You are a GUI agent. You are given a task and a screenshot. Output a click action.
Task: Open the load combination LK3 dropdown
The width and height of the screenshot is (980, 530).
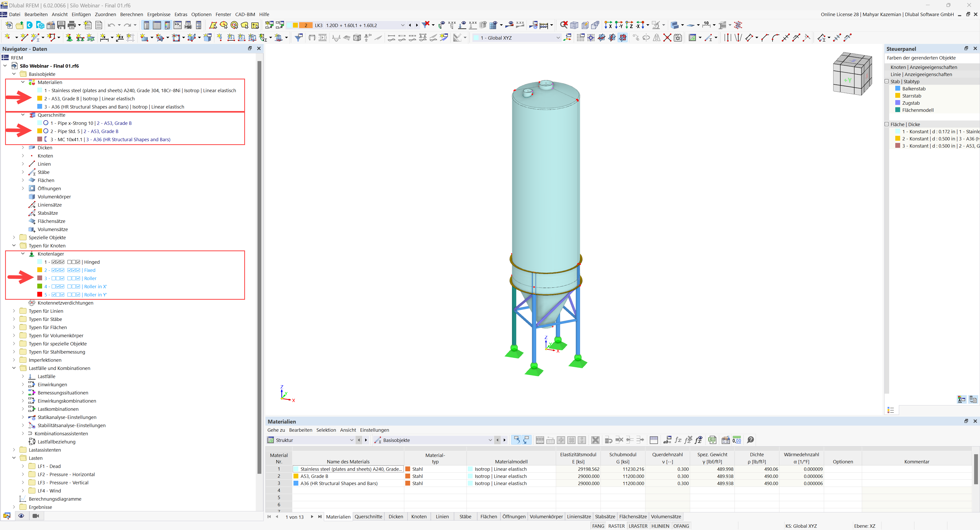pos(402,25)
